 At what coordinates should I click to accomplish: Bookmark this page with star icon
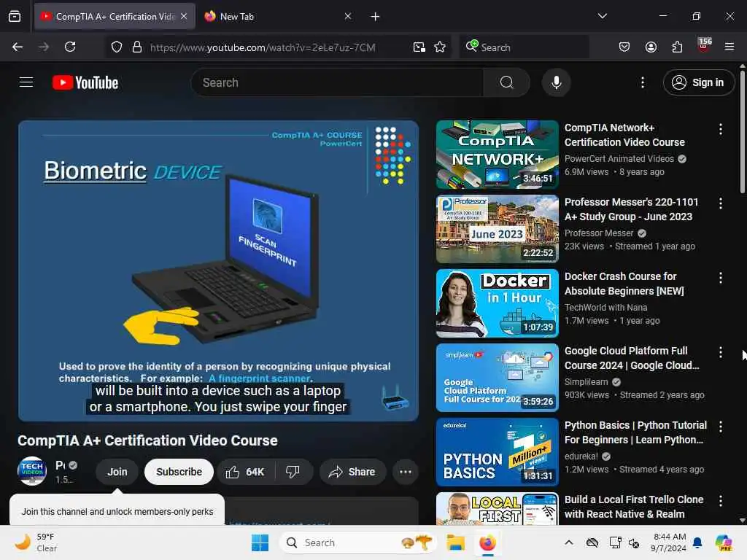(x=440, y=47)
